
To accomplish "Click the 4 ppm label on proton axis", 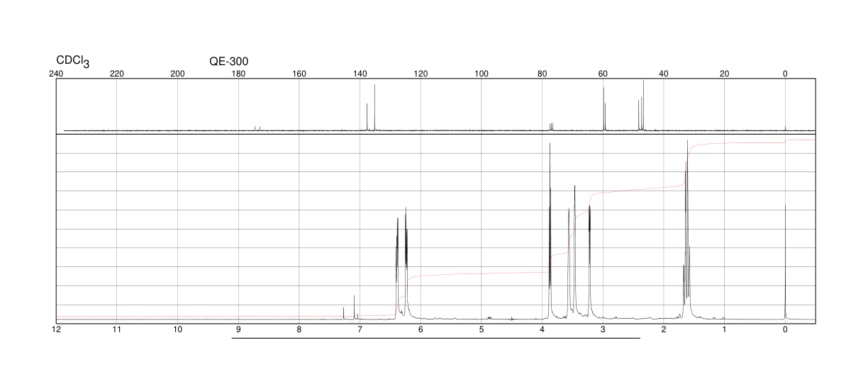I will [x=542, y=330].
